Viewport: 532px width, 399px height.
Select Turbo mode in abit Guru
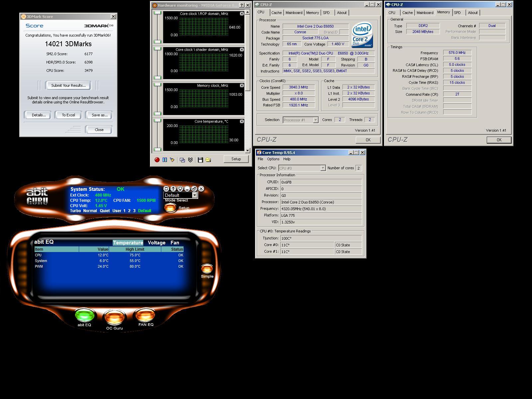[x=75, y=211]
